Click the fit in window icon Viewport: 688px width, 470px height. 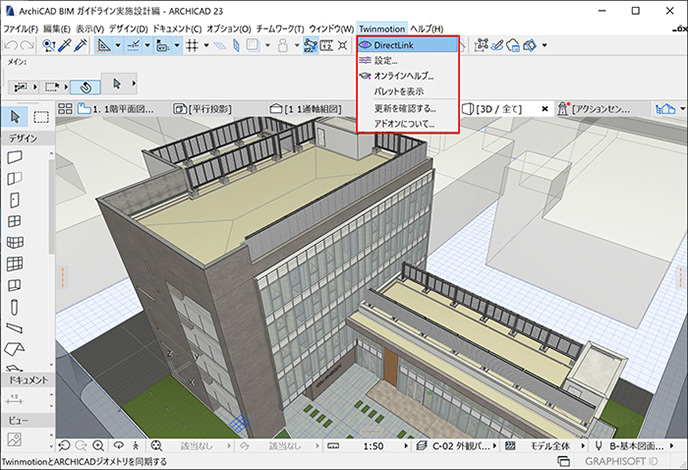156,446
